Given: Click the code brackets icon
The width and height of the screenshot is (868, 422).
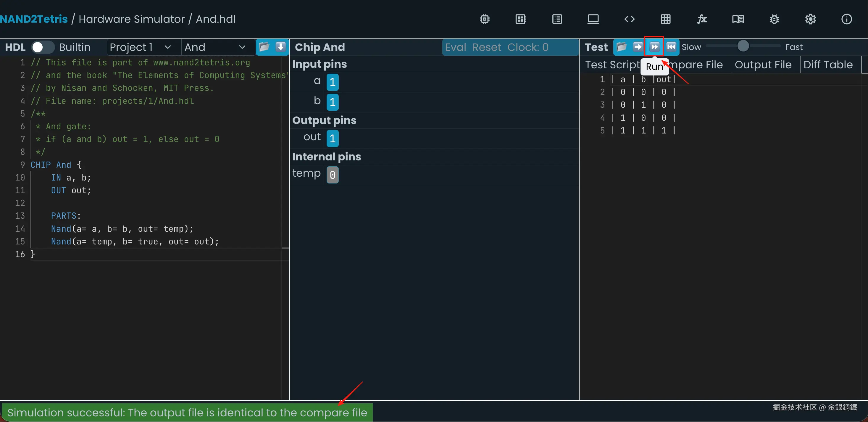Looking at the screenshot, I should pyautogui.click(x=630, y=19).
